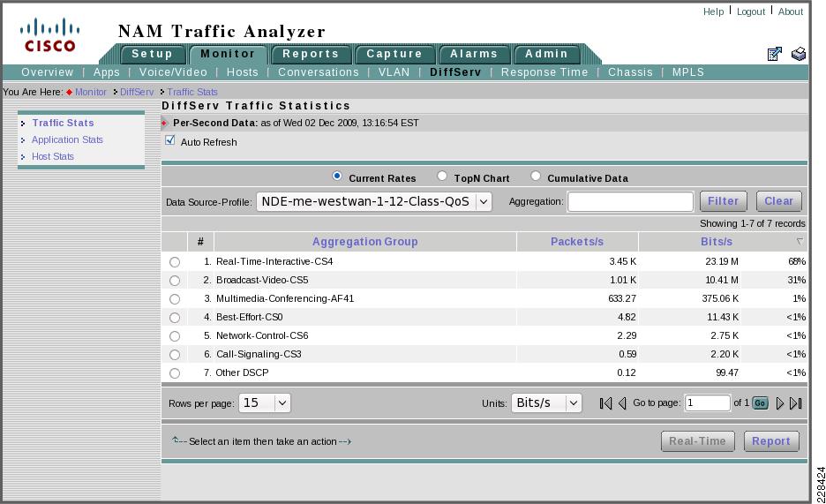Select the TopN Chart radio button

pyautogui.click(x=442, y=176)
